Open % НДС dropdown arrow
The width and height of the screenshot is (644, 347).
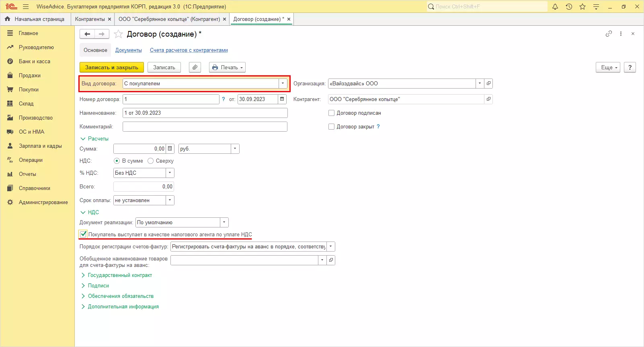tap(170, 173)
